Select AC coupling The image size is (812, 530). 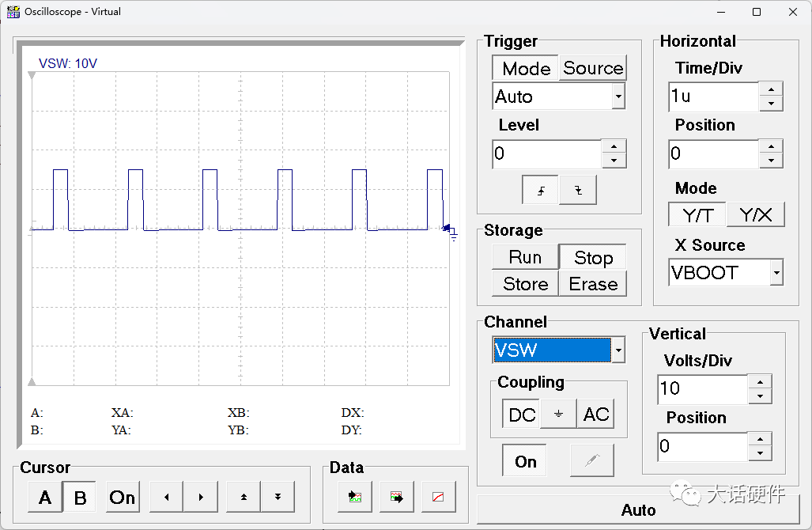[x=595, y=414]
